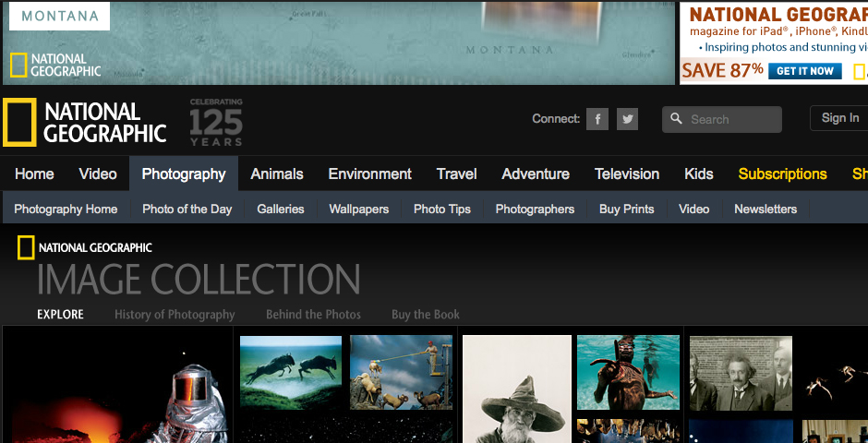The image size is (868, 443).
Task: Select the EXPLORE tab
Action: pos(60,315)
